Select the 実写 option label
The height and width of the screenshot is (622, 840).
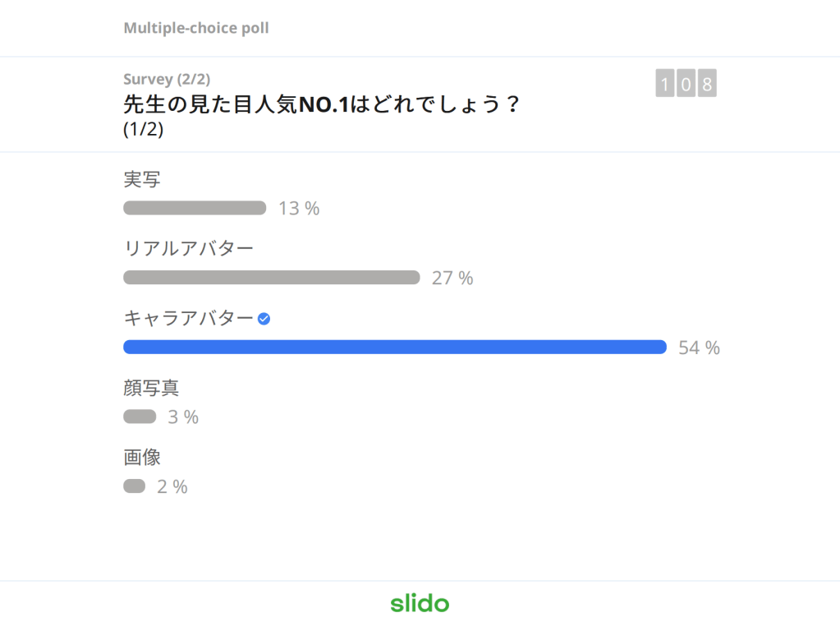141,179
